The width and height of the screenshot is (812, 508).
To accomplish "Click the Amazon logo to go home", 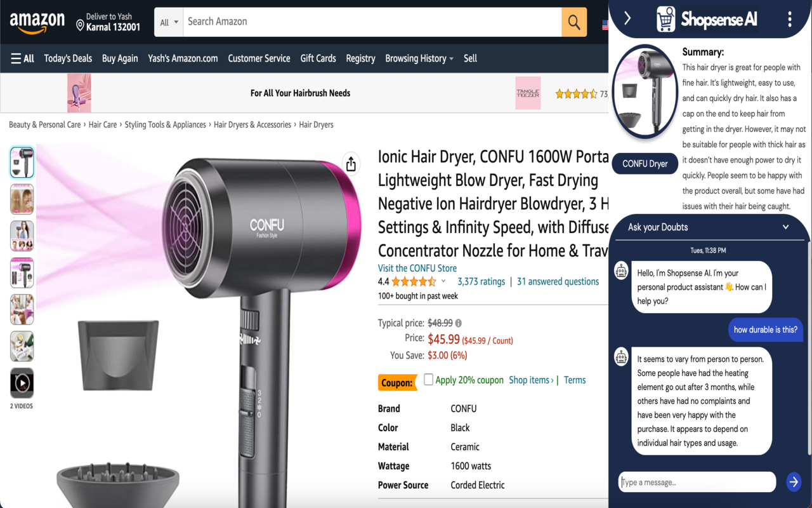I will click(x=37, y=23).
